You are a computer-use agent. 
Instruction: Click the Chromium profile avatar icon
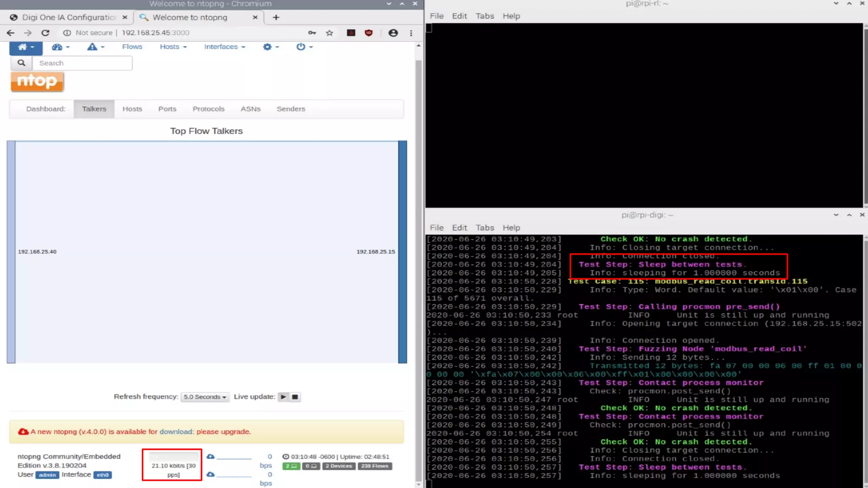point(393,33)
